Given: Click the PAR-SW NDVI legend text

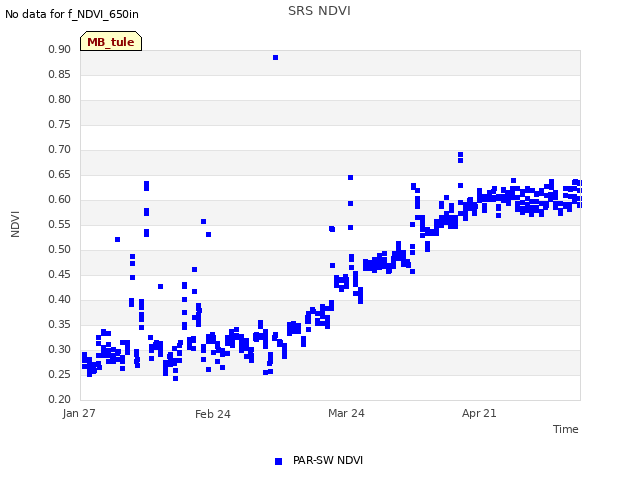Looking at the screenshot, I should click(328, 460).
